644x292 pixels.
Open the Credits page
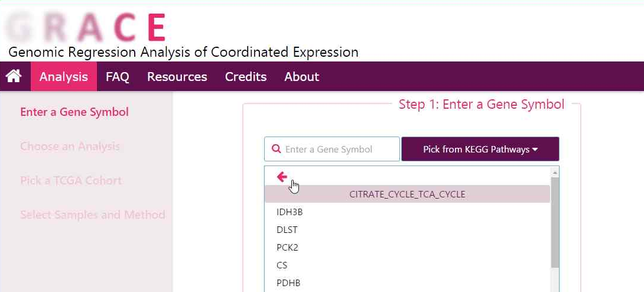246,76
